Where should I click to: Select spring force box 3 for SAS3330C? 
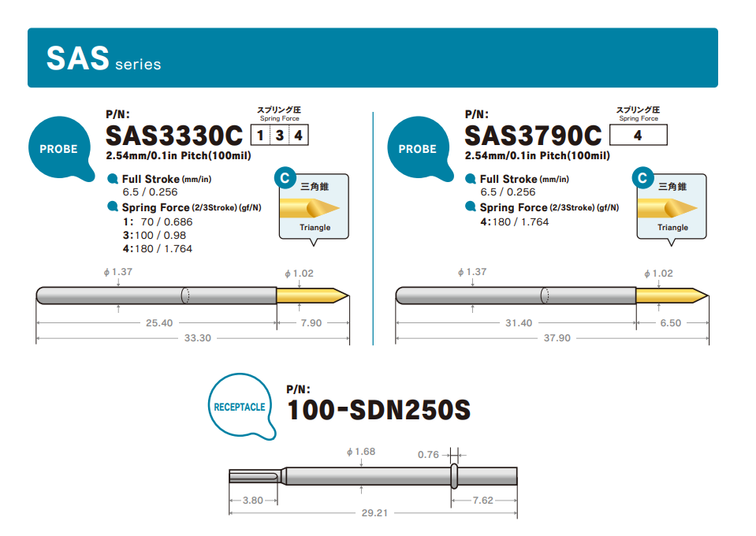(279, 136)
